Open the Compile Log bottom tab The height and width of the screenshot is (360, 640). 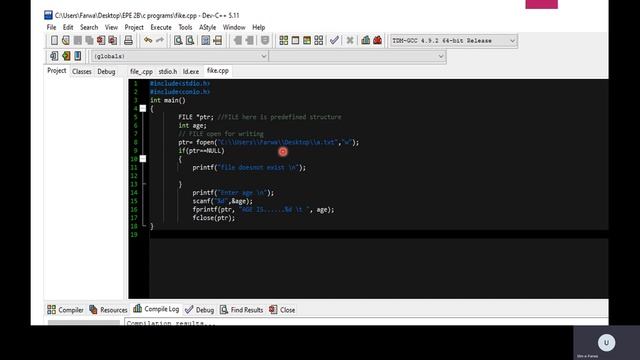[x=156, y=309]
